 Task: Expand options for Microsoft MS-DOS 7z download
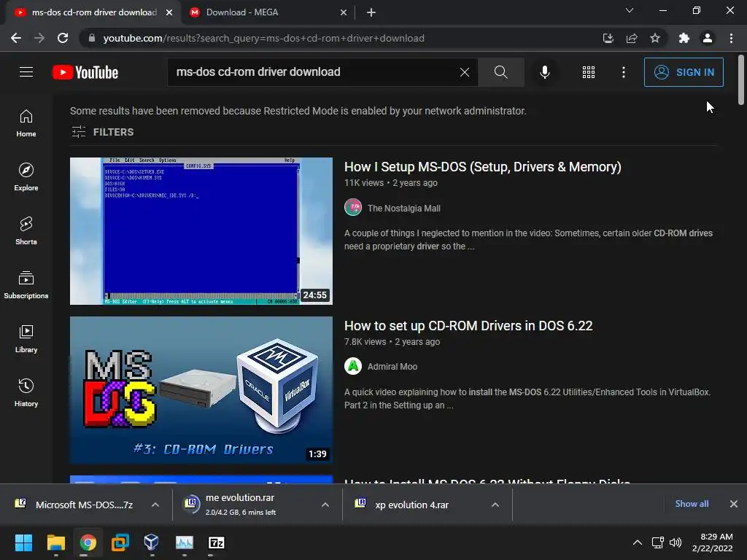[x=155, y=505]
